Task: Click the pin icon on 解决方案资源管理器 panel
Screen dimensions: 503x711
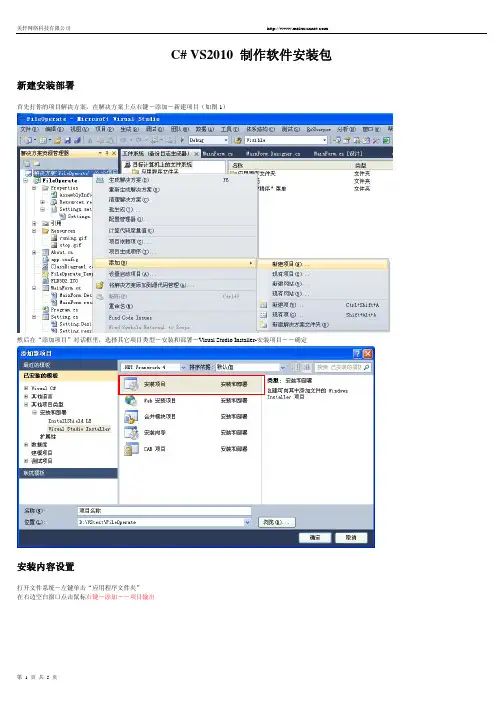Action: click(107, 153)
